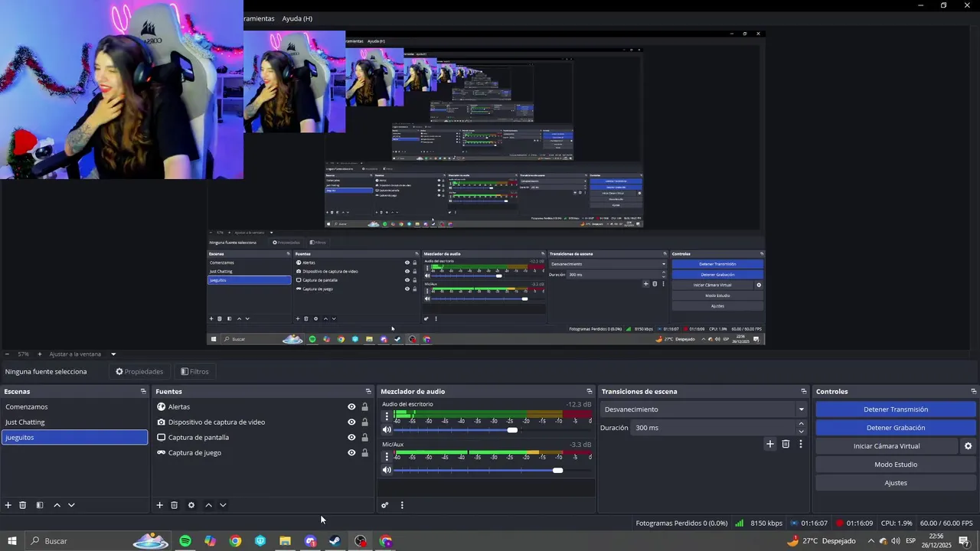Open Audio del escritorio options dots
The height and width of the screenshot is (551, 980).
[387, 416]
